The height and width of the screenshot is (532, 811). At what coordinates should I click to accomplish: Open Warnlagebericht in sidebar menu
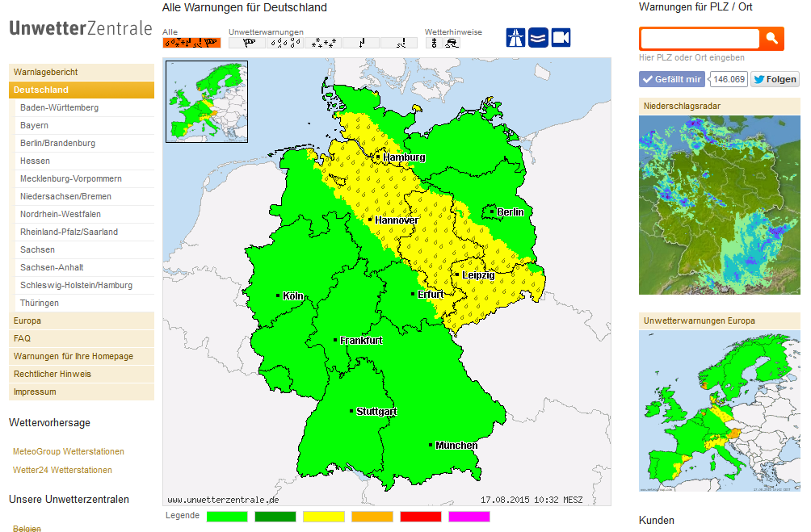[82, 72]
